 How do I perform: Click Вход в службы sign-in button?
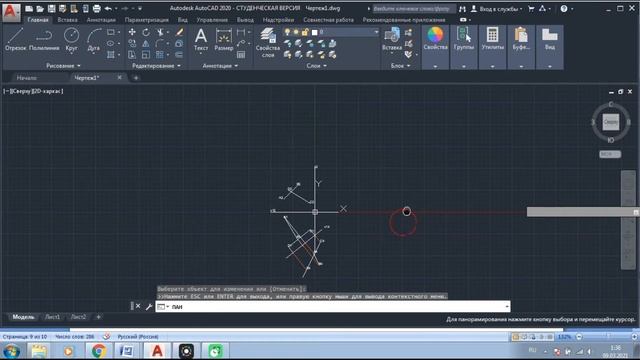496,9
